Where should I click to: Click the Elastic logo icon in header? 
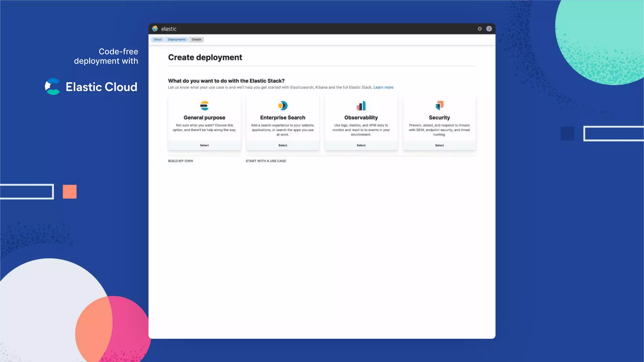pos(155,29)
